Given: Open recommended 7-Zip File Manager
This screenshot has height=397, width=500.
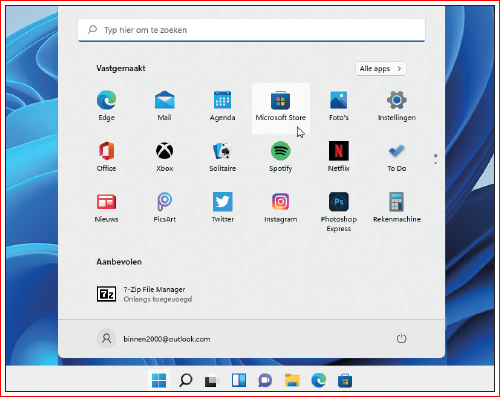Looking at the screenshot, I should coord(144,294).
